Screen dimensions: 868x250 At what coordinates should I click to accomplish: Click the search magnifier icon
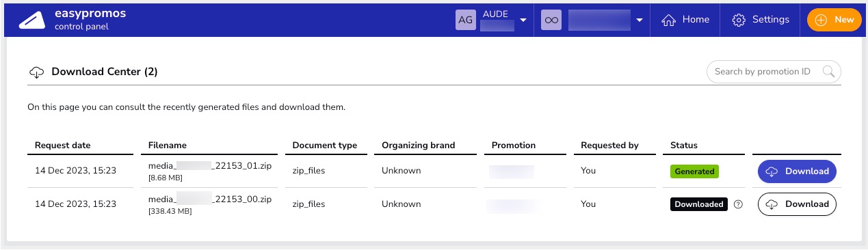tap(828, 71)
